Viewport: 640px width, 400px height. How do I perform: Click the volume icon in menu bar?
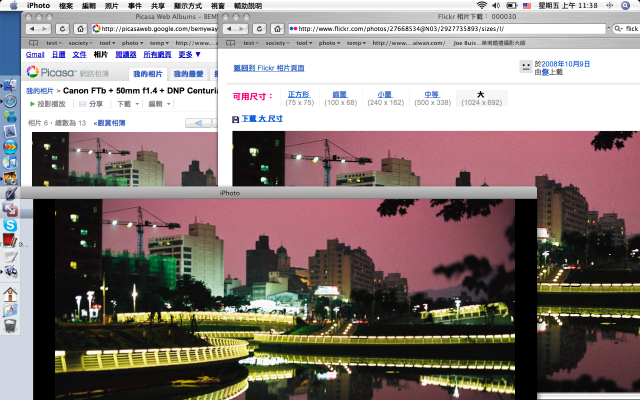click(x=496, y=5)
